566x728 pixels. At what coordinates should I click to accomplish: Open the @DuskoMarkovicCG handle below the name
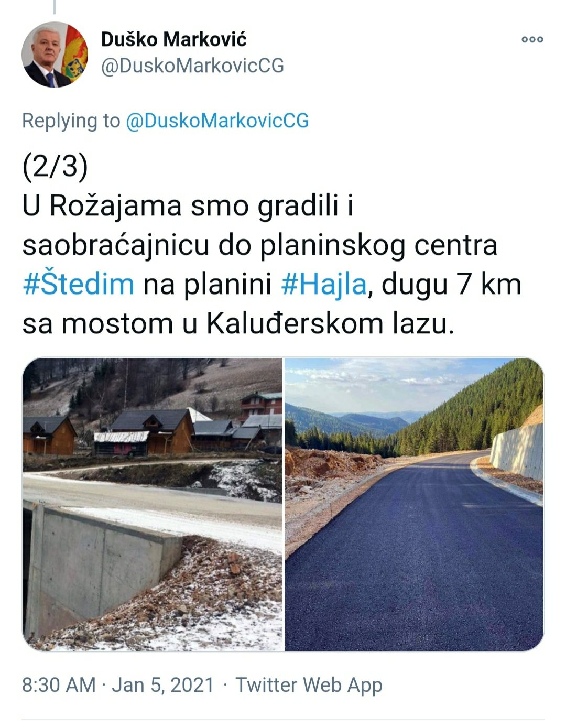[x=192, y=66]
